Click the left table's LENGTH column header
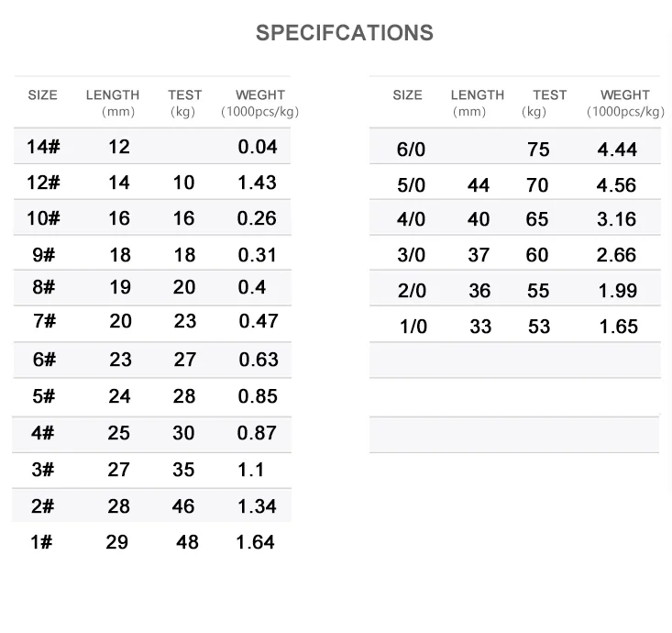The image size is (672, 633). (x=113, y=95)
